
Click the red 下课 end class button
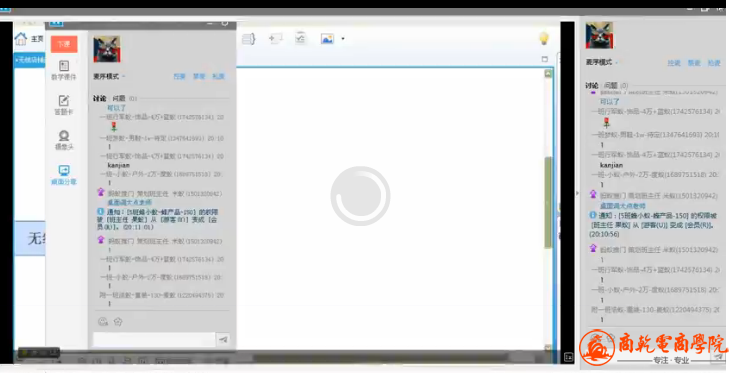[x=64, y=44]
